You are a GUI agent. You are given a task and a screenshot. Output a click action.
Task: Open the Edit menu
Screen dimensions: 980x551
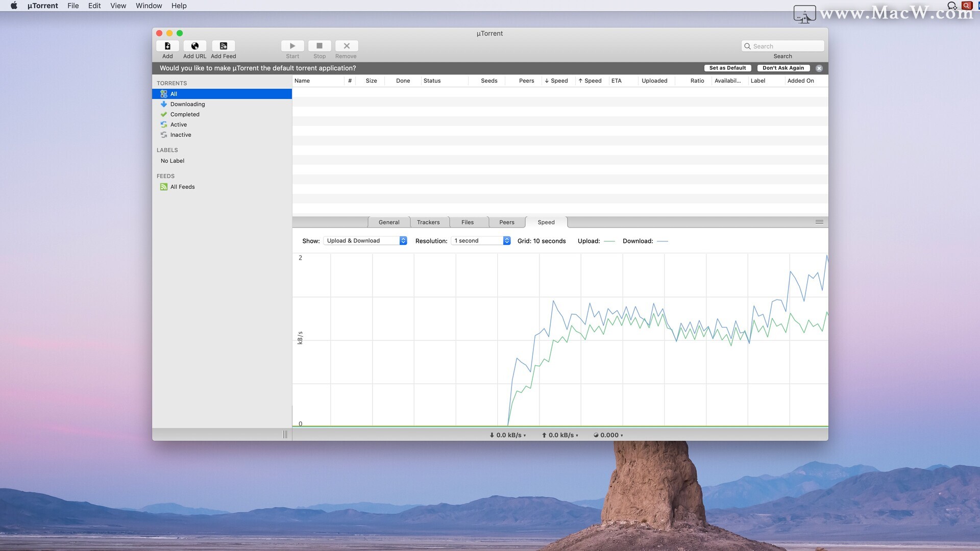coord(94,6)
